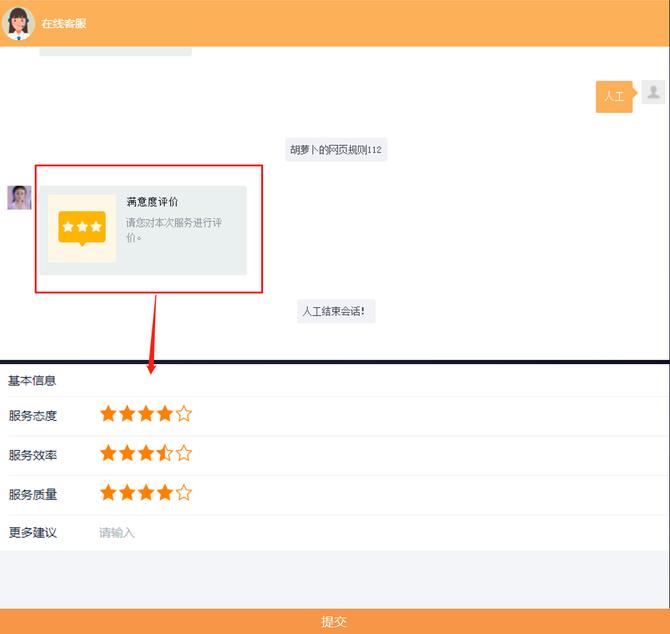Set 服务效率 rating to fourth star
This screenshot has width=670, height=634.
tap(165, 454)
